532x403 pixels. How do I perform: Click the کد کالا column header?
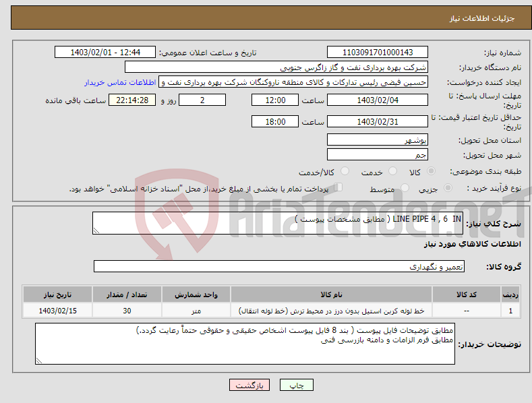point(466,294)
